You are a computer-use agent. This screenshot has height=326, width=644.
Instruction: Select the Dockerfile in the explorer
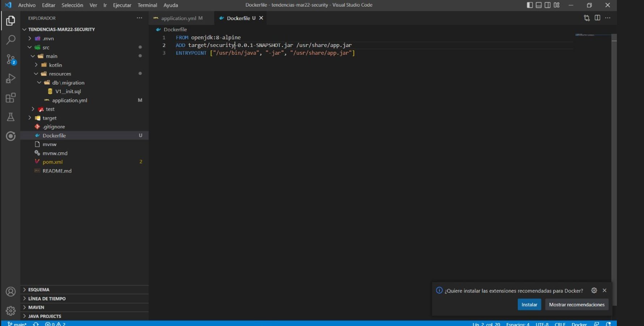tap(55, 135)
